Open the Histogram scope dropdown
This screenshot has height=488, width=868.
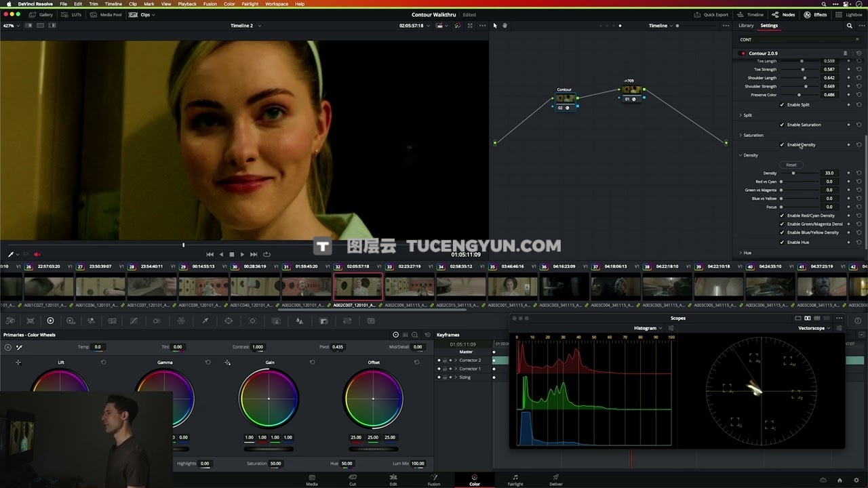tap(648, 328)
